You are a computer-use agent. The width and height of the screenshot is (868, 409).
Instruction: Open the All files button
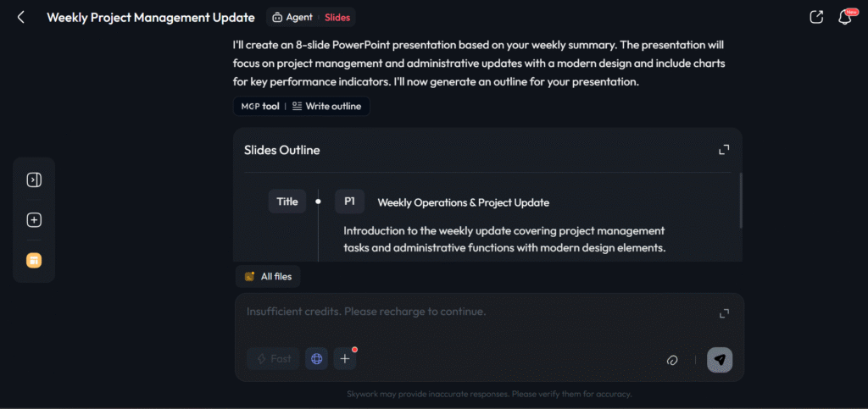click(268, 276)
